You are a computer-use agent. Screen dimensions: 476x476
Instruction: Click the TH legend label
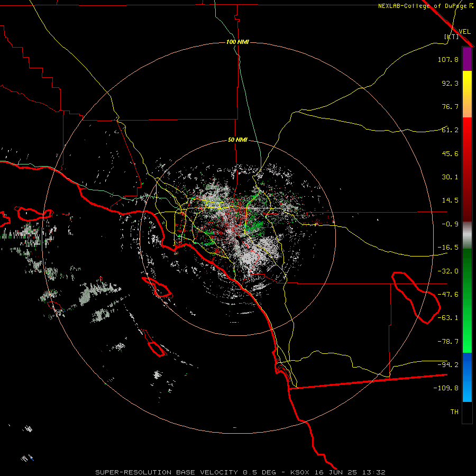tap(454, 412)
